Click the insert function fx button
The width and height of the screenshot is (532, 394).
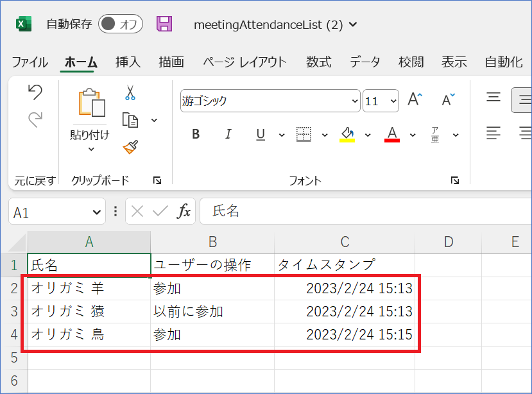pyautogui.click(x=184, y=211)
